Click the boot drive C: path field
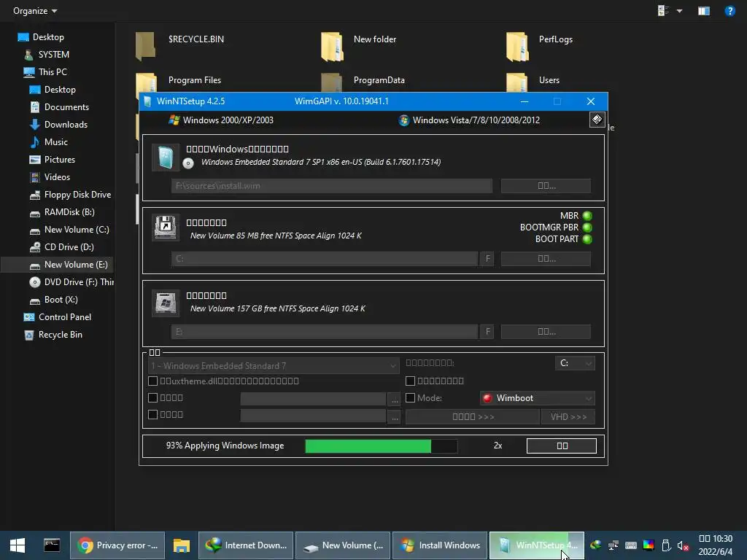The height and width of the screenshot is (560, 747). 325,259
